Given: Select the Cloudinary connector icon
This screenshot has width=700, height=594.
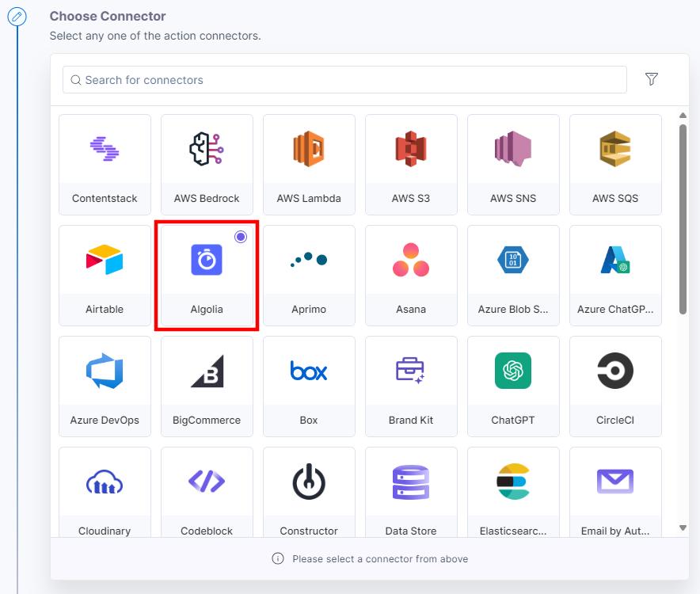Looking at the screenshot, I should tap(105, 482).
